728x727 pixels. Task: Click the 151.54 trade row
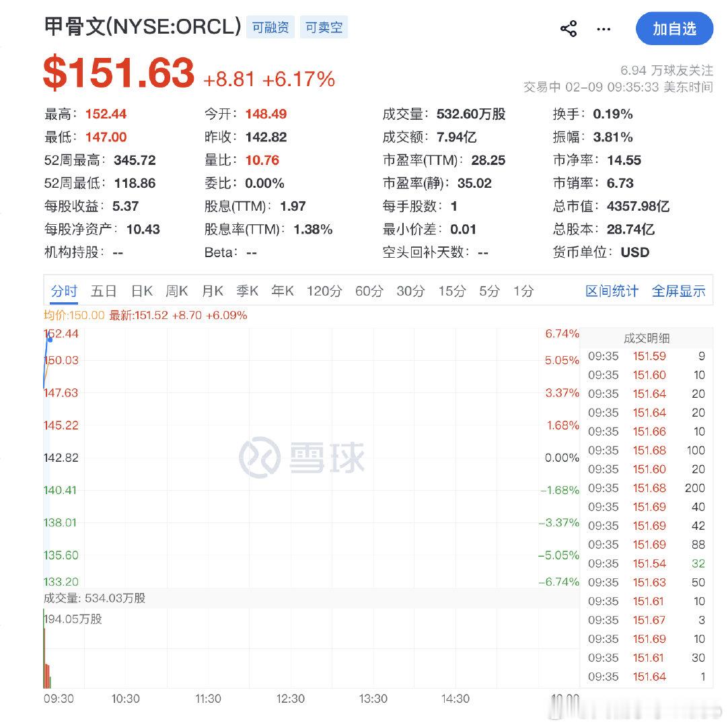coord(647,563)
